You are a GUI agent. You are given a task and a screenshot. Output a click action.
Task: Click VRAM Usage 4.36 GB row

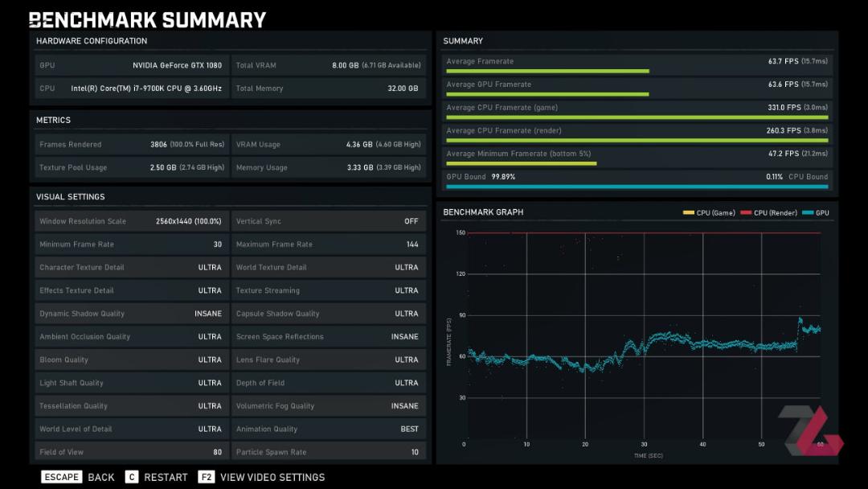coord(328,145)
